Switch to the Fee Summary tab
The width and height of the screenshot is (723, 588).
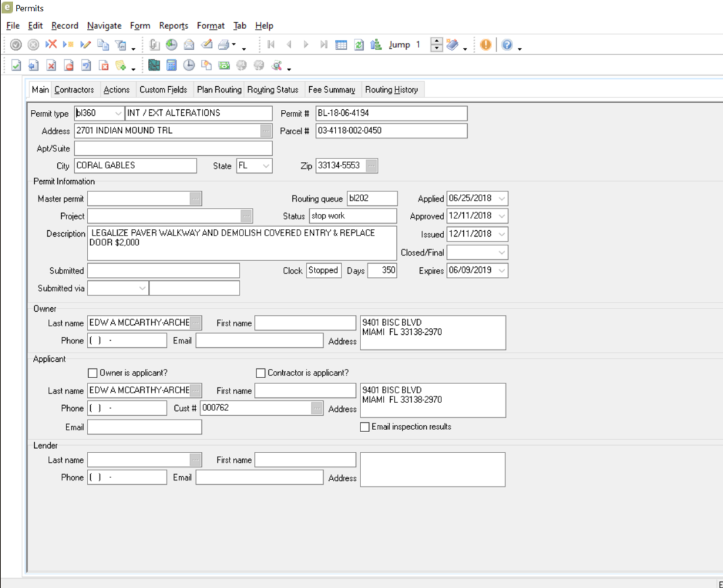[332, 89]
